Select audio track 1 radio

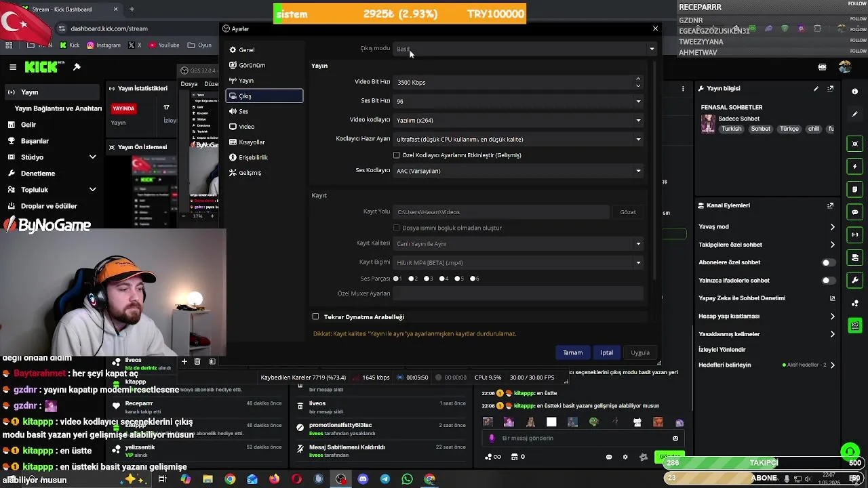[396, 279]
